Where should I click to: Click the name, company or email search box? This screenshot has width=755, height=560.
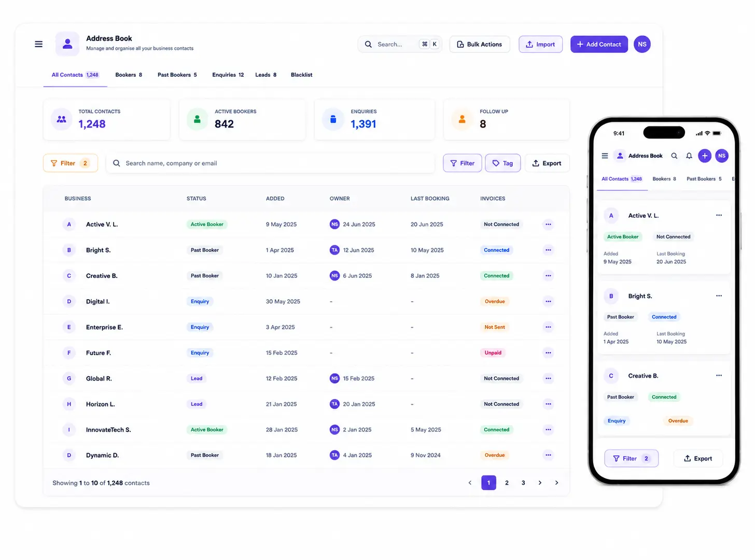pyautogui.click(x=270, y=163)
